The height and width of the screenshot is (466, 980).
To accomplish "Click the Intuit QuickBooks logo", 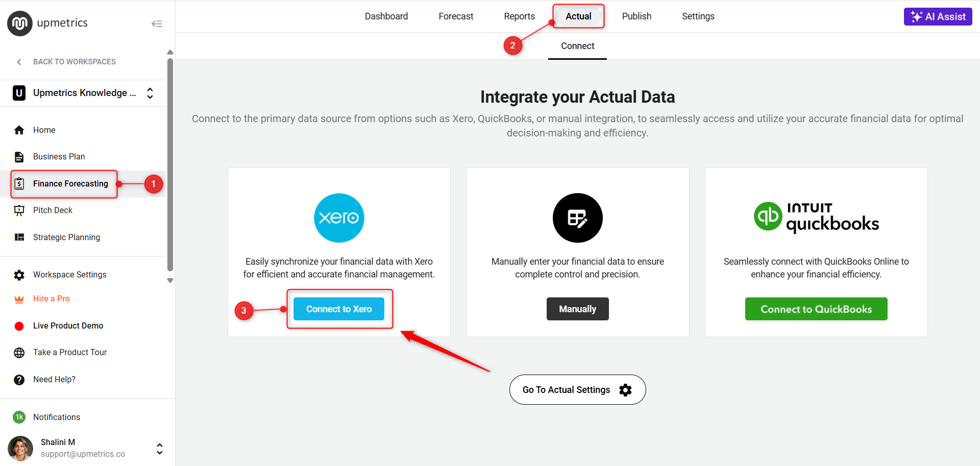I will pyautogui.click(x=816, y=217).
